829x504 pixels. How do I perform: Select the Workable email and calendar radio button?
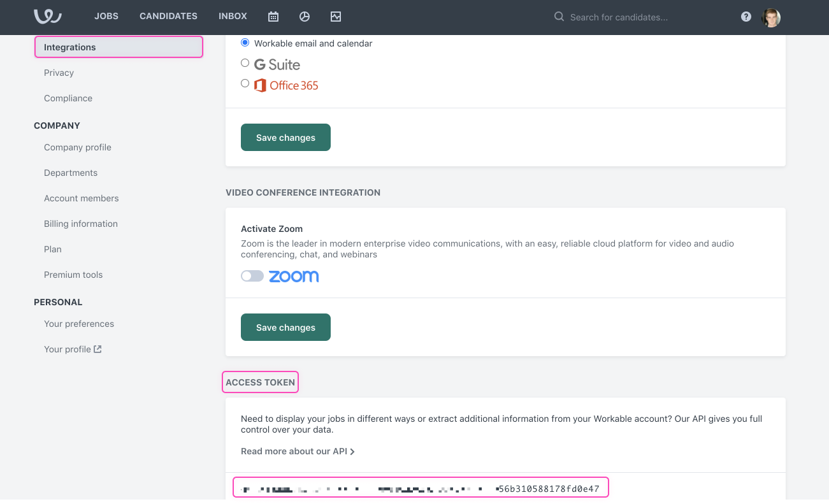point(245,42)
